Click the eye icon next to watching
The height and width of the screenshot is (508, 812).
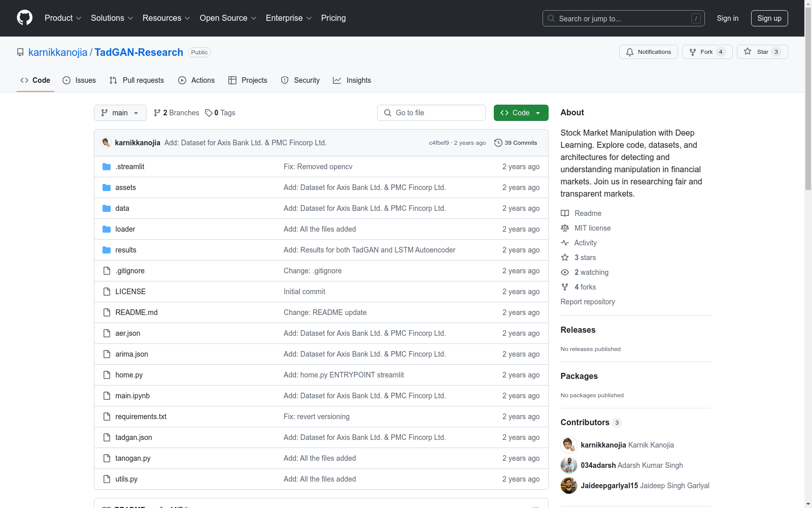click(x=565, y=272)
